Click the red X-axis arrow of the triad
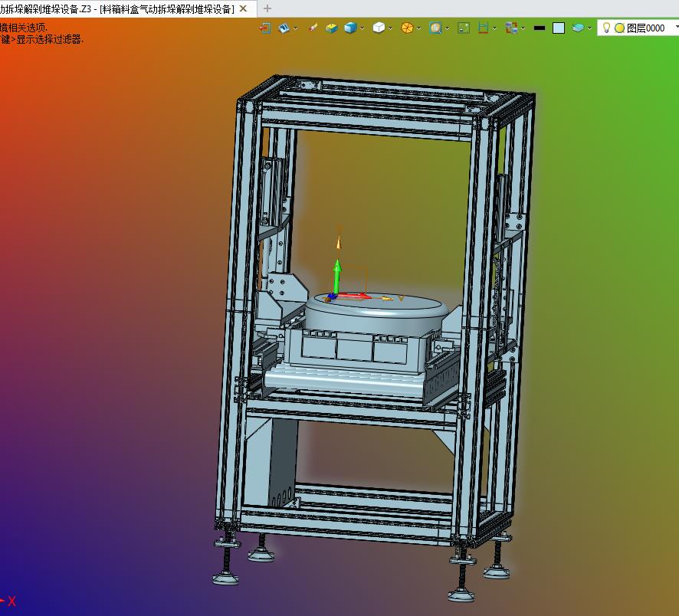 [x=354, y=297]
